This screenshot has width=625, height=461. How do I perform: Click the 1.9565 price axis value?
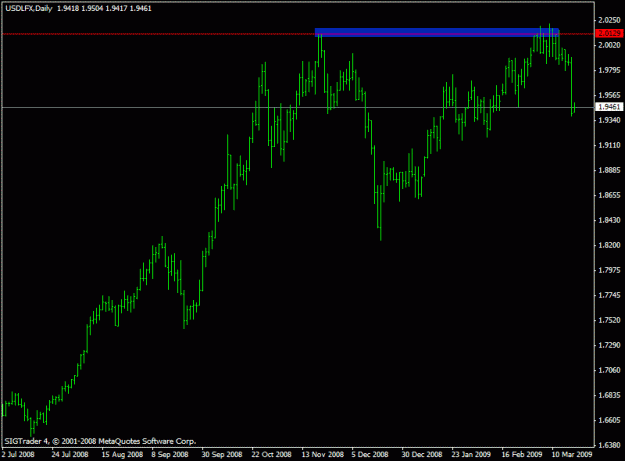point(609,95)
